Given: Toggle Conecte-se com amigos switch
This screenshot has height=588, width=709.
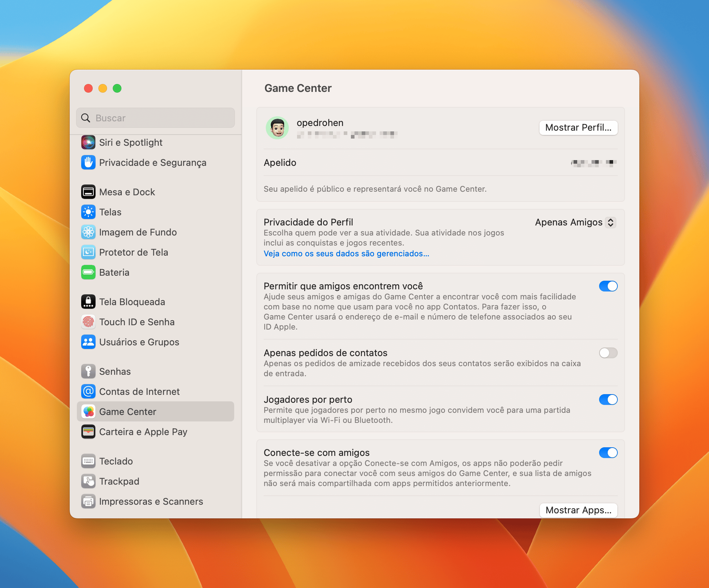Looking at the screenshot, I should point(607,453).
